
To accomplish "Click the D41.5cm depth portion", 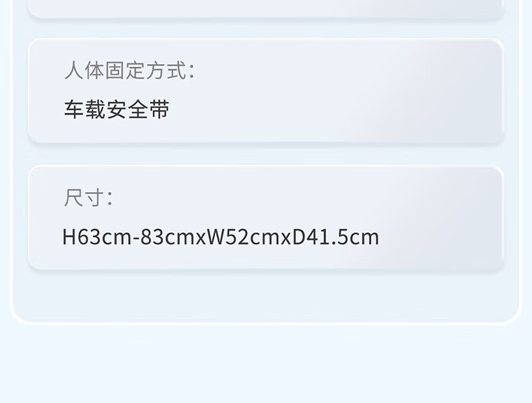I will click(335, 237).
